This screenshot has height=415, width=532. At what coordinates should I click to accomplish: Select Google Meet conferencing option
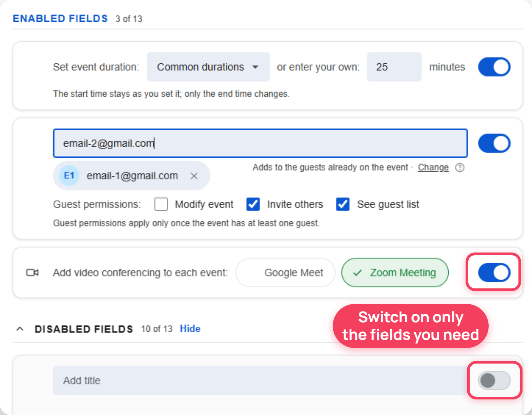[x=285, y=272]
